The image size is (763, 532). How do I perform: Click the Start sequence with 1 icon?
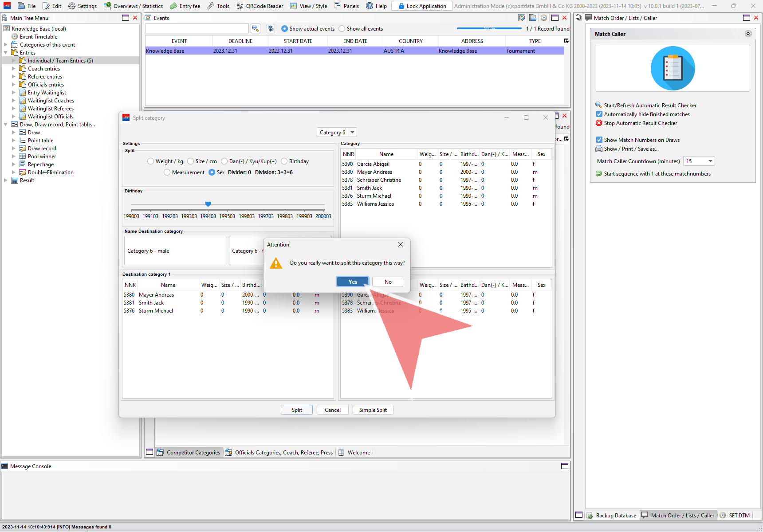(599, 174)
